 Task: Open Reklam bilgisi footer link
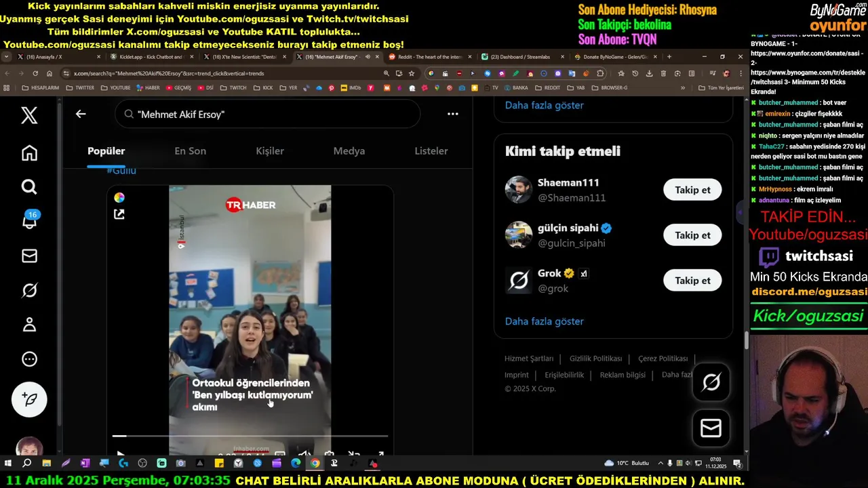pyautogui.click(x=623, y=375)
